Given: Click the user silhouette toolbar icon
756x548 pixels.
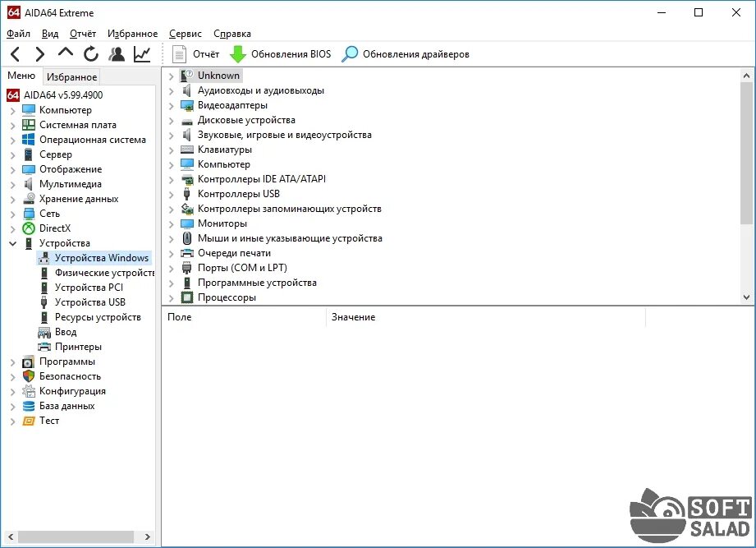Looking at the screenshot, I should 117,54.
